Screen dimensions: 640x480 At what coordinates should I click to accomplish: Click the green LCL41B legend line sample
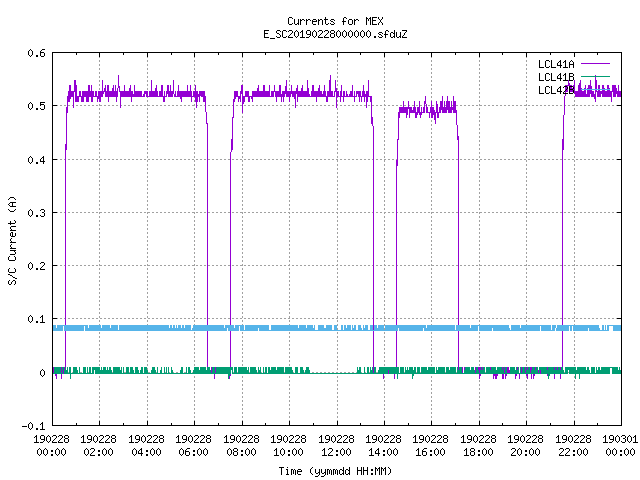coord(595,76)
